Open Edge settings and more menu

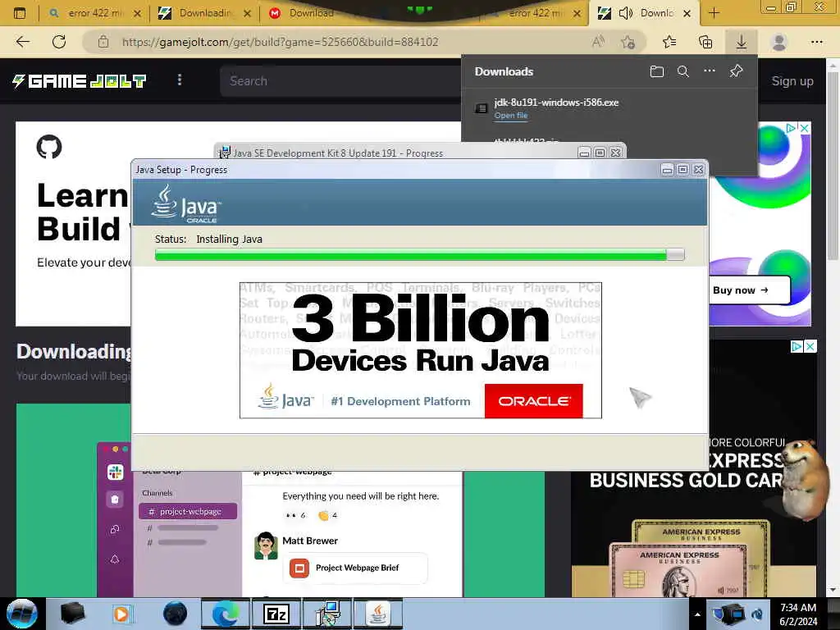(x=816, y=42)
